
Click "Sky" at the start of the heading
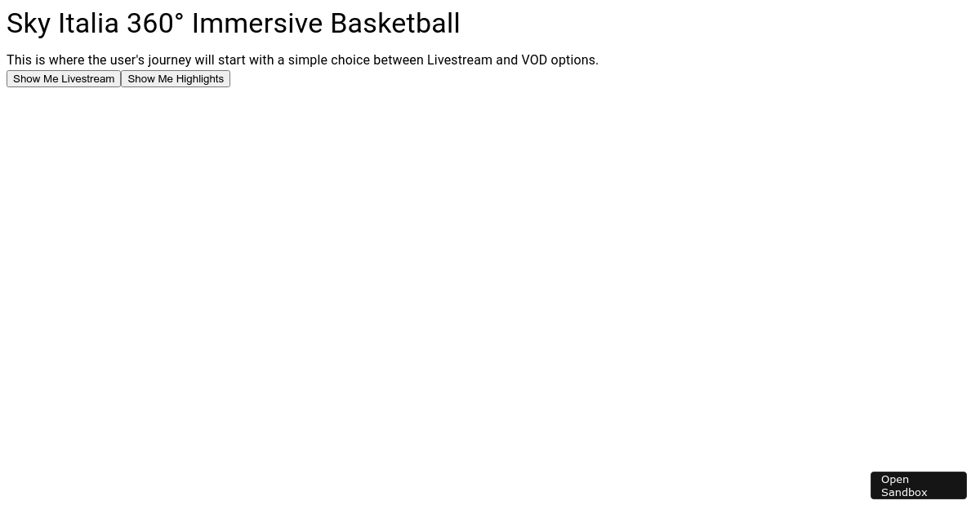pyautogui.click(x=29, y=24)
